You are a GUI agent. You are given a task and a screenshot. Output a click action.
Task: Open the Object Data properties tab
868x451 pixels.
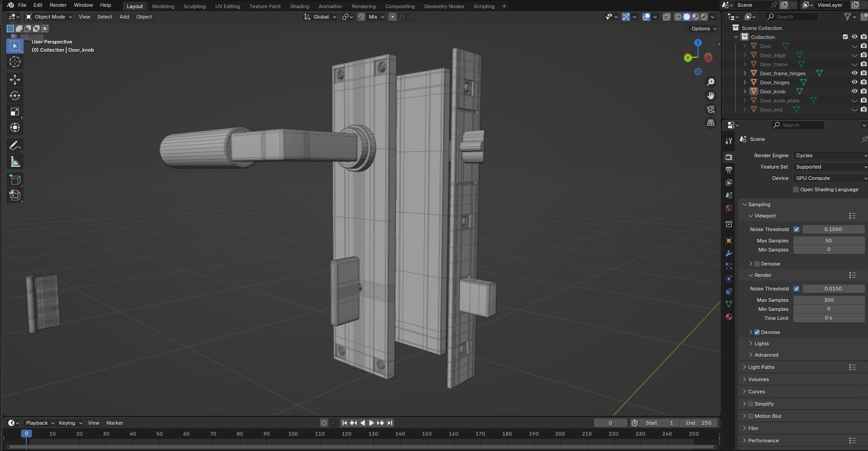point(729,304)
